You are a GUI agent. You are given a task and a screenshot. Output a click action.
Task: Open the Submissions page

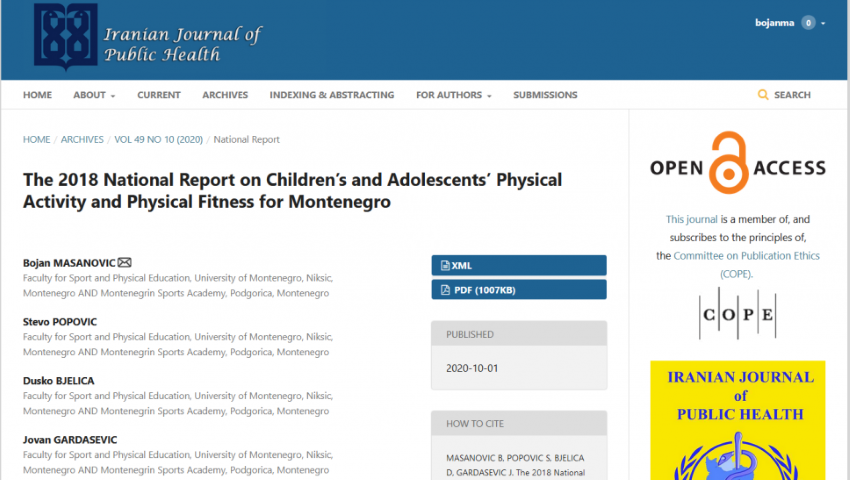545,95
